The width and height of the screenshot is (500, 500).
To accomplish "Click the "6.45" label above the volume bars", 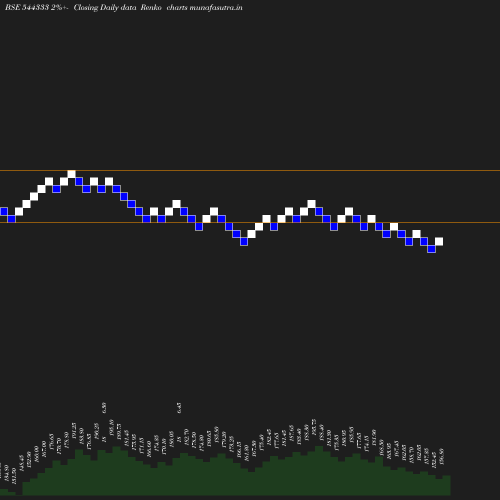I will (x=179, y=408).
